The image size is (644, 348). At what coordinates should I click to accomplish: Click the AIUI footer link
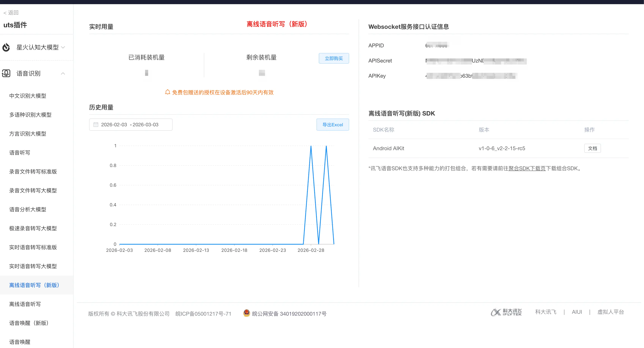(577, 312)
